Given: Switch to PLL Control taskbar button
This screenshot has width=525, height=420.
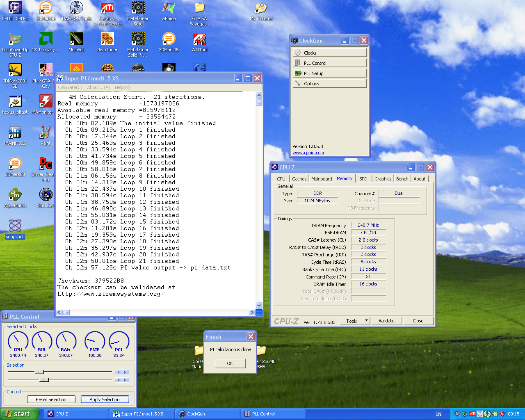Looking at the screenshot, I should pyautogui.click(x=273, y=414).
